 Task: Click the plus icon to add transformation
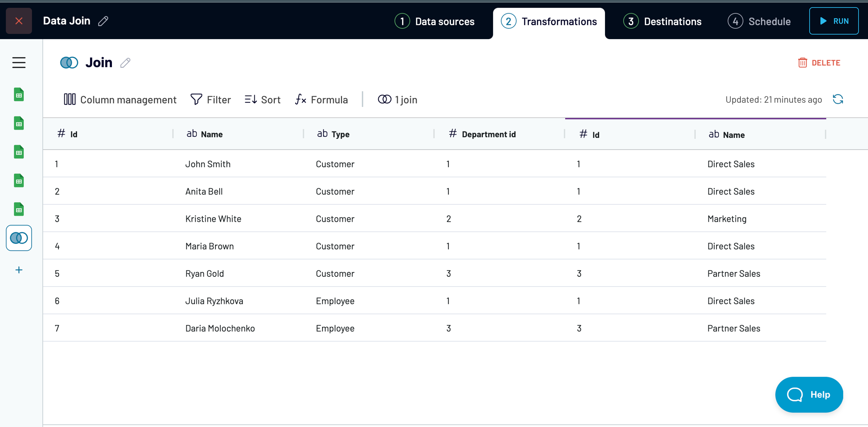pos(19,270)
